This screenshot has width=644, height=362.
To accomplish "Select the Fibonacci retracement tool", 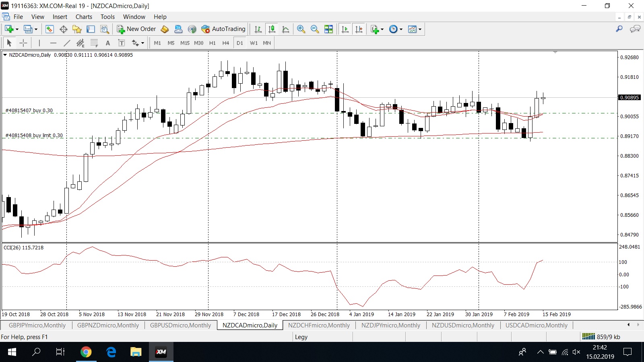I will tap(94, 43).
